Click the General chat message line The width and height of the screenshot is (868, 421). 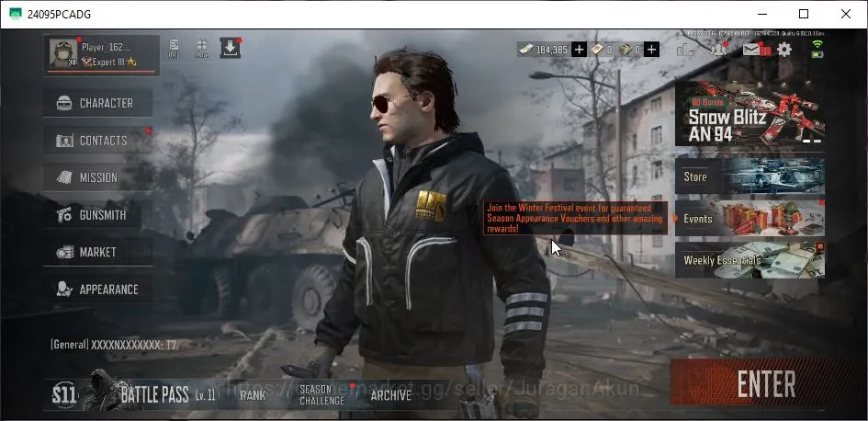click(x=114, y=345)
